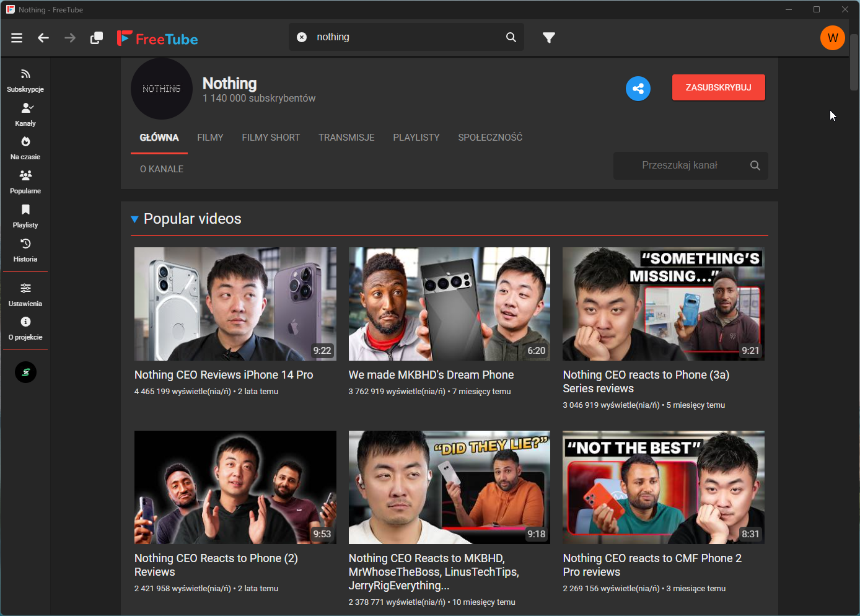Share the Nothing channel
This screenshot has height=616, width=860.
click(638, 88)
